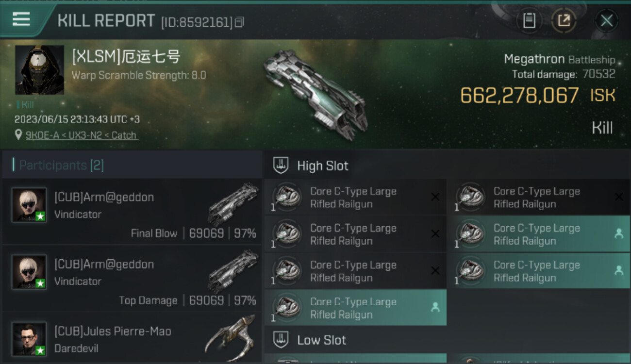Close the kill report window
This screenshot has height=364, width=631.
(x=607, y=21)
